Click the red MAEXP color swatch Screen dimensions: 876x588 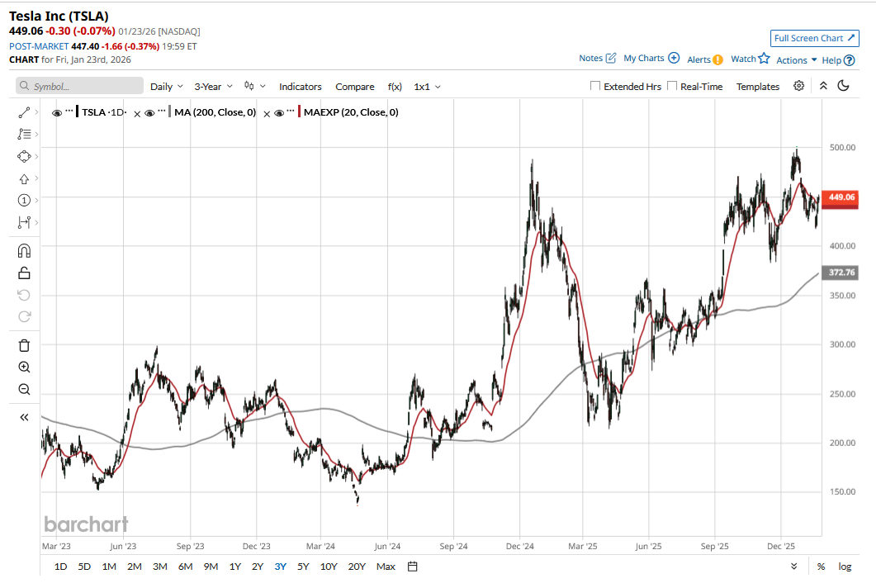(299, 112)
